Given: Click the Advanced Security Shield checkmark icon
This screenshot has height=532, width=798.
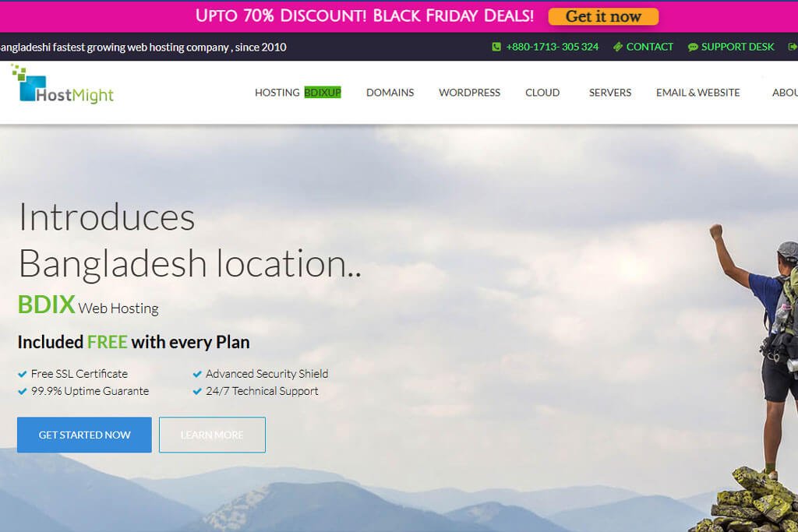Looking at the screenshot, I should tap(197, 375).
